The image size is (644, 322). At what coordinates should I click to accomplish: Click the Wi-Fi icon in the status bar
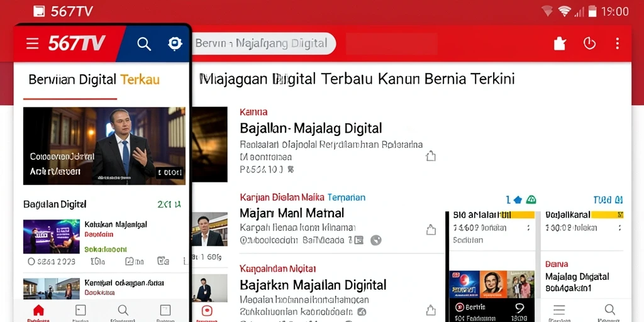coord(564,11)
